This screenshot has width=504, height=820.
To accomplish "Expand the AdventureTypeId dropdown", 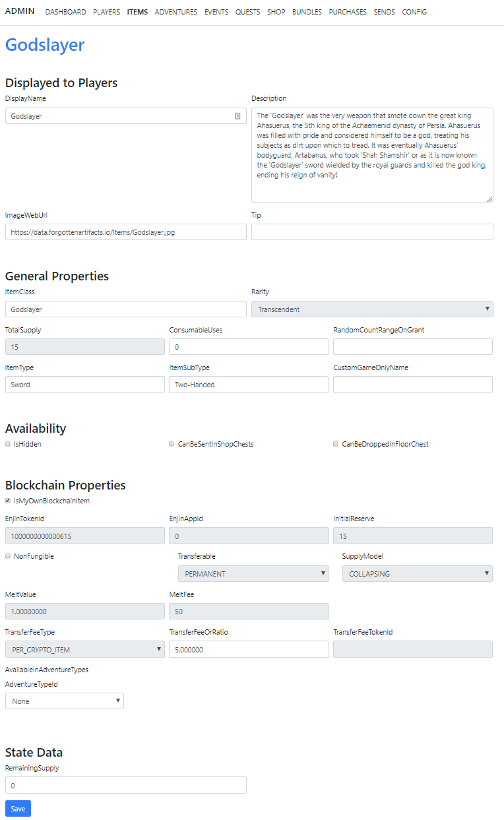I will coord(65,701).
